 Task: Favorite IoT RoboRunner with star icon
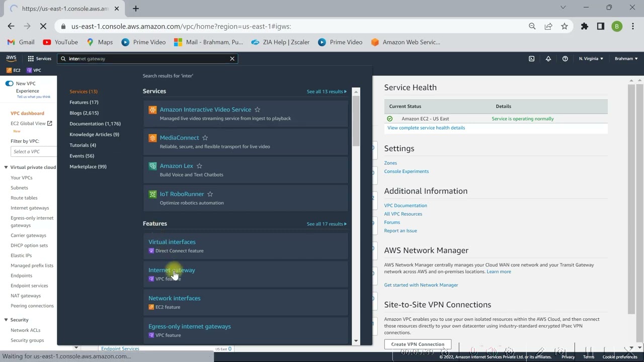point(210,194)
